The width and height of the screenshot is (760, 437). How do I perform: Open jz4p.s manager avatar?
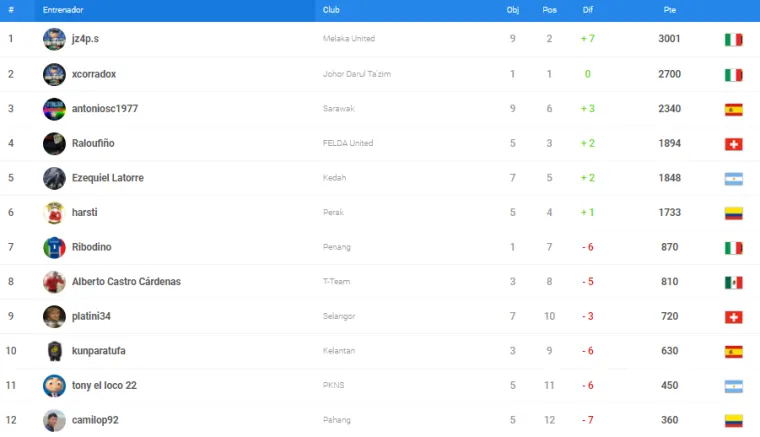coord(54,39)
